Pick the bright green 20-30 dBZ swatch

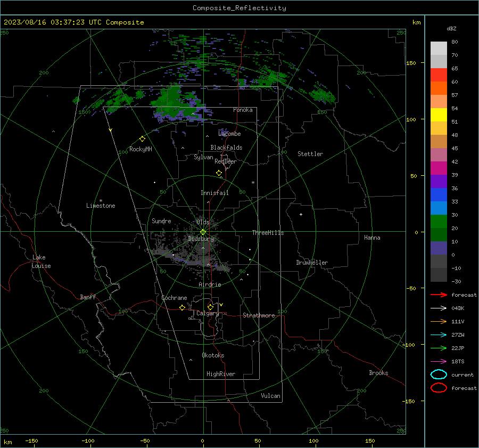coord(439,222)
